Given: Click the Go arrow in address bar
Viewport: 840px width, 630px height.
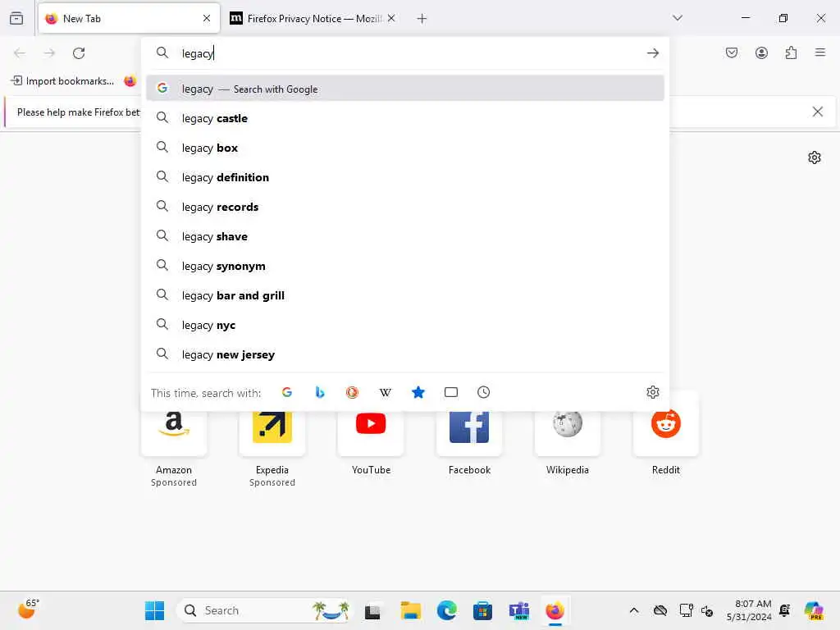Looking at the screenshot, I should 652,53.
